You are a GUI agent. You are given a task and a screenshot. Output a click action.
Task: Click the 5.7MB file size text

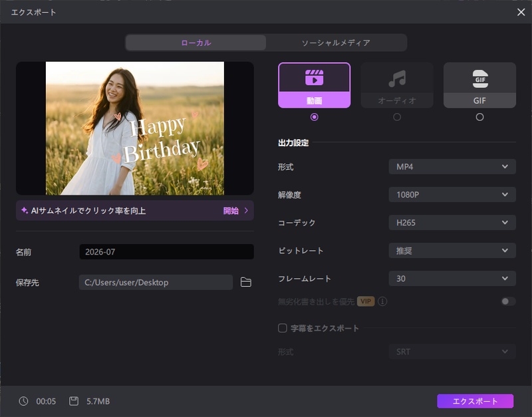click(98, 402)
